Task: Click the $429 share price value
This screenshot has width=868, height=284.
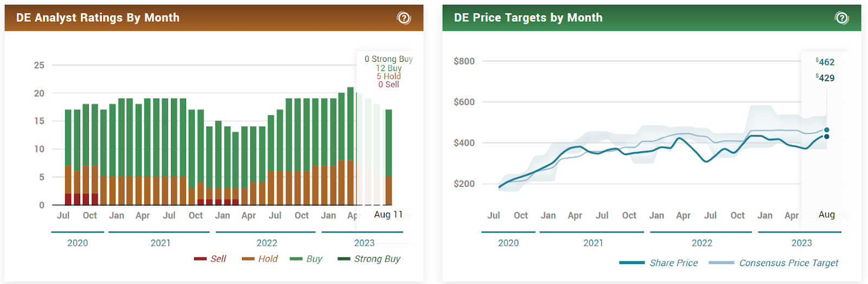Action: (x=825, y=78)
